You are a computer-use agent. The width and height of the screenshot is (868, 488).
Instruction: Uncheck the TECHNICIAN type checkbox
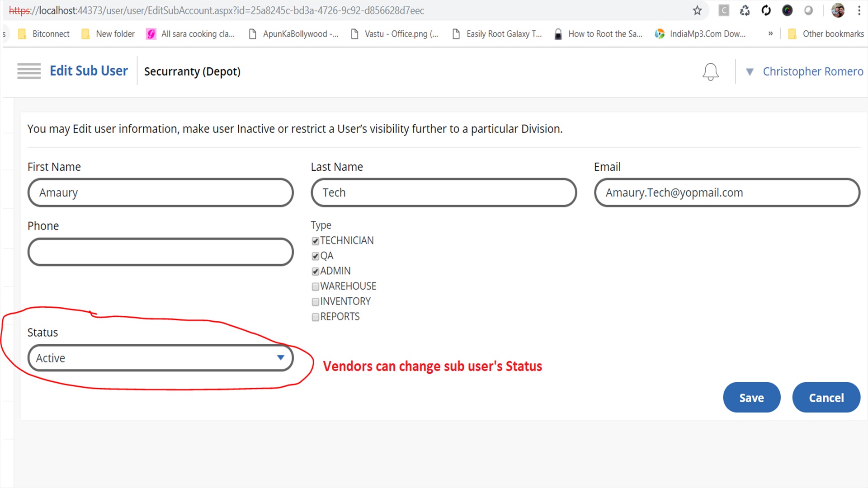click(316, 241)
